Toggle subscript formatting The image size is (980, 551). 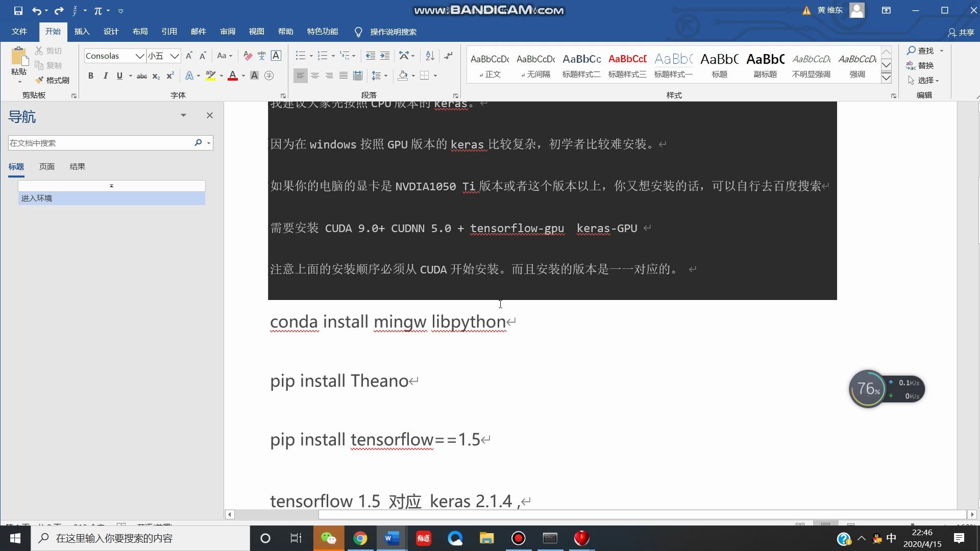tap(156, 76)
